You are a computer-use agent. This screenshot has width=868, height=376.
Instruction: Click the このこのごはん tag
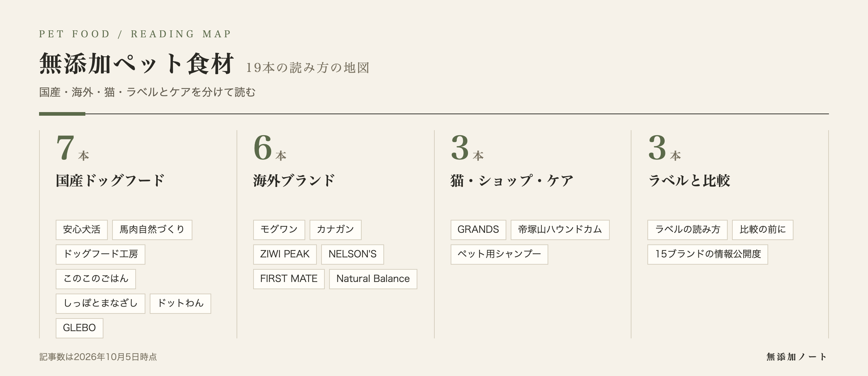[x=95, y=279]
